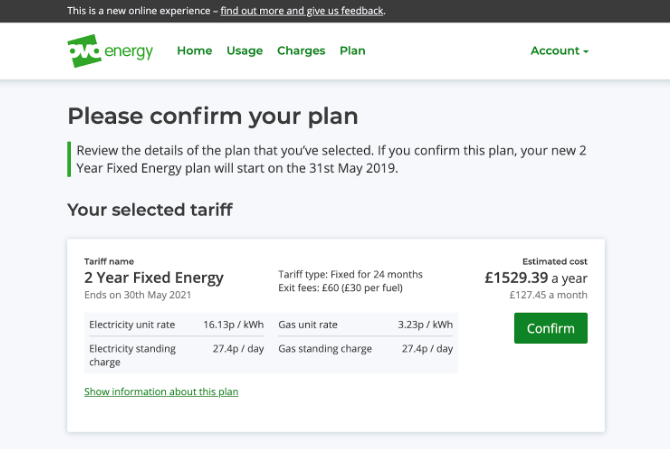670x449 pixels.
Task: Click the Electricity standing charge row
Action: coord(176,355)
